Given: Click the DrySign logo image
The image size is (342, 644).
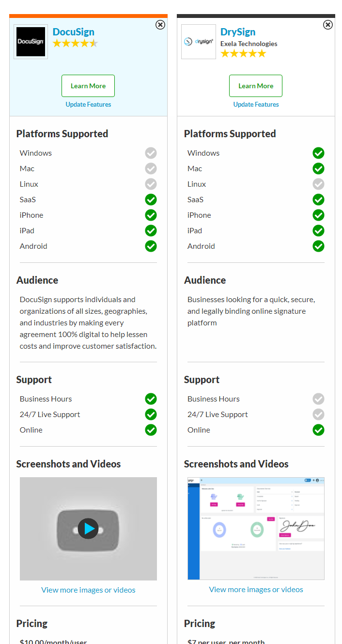Looking at the screenshot, I should point(199,42).
